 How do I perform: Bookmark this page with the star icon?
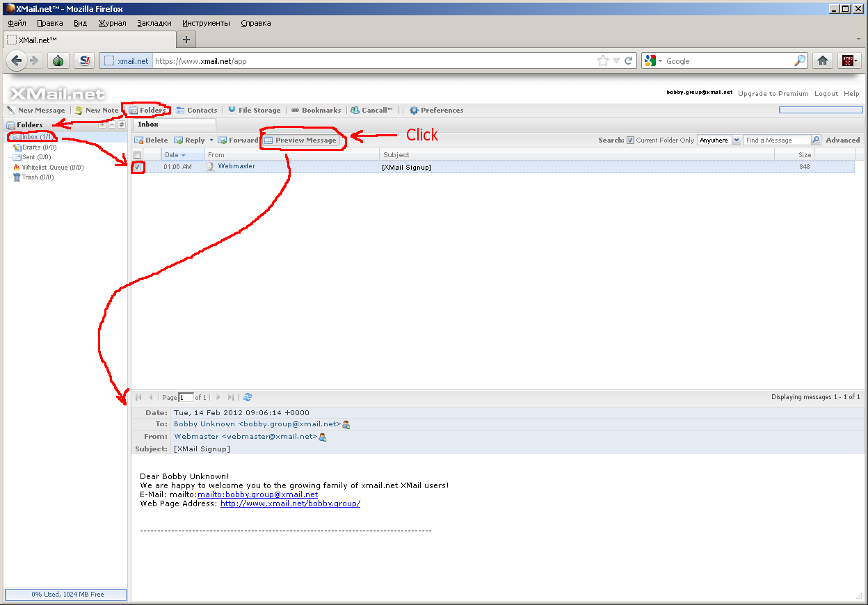point(603,60)
